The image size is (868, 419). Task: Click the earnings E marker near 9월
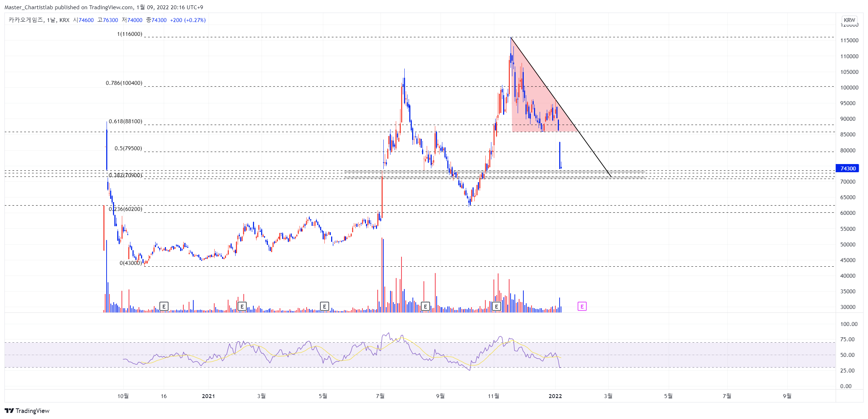click(x=425, y=306)
